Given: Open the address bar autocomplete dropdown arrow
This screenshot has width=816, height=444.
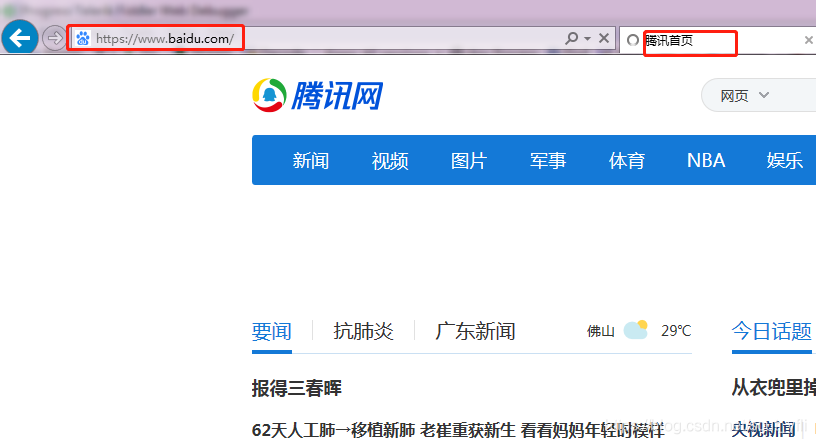Looking at the screenshot, I should click(x=588, y=39).
